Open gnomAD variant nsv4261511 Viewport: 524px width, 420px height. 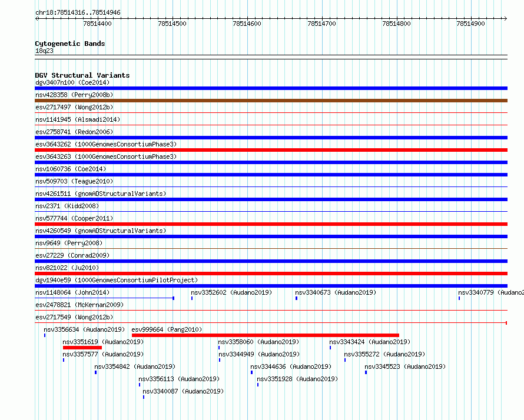click(x=101, y=194)
